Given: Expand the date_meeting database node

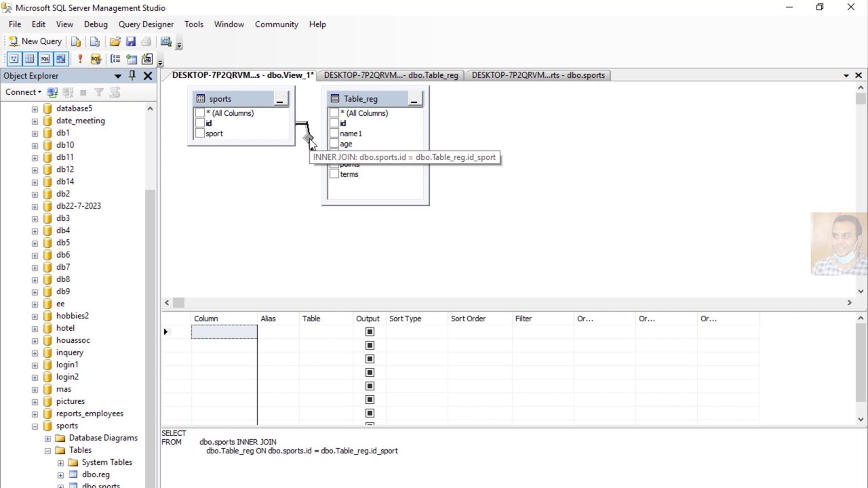Looking at the screenshot, I should pos(35,121).
